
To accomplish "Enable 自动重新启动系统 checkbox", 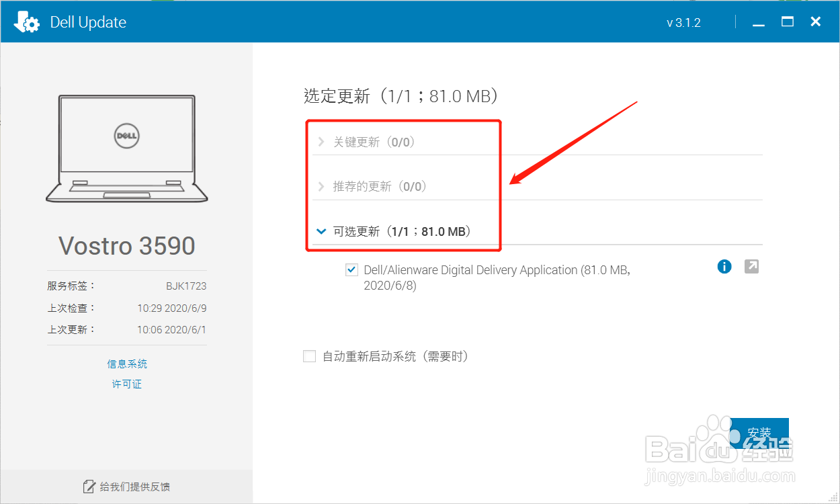I will (x=309, y=356).
